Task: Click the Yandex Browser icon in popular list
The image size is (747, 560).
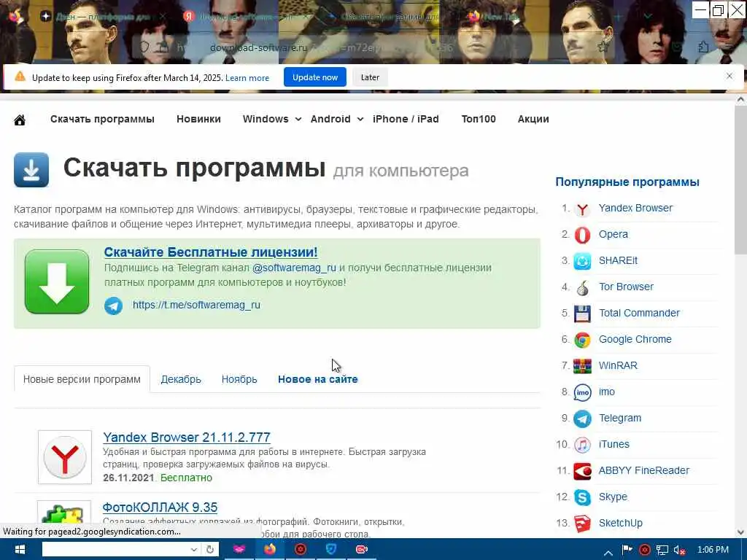Action: [x=582, y=209]
